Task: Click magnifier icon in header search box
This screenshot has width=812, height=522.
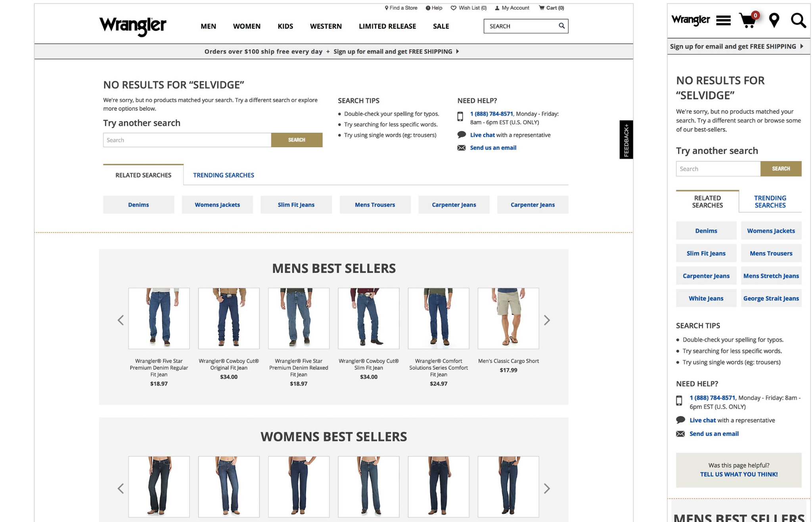Action: coord(561,26)
